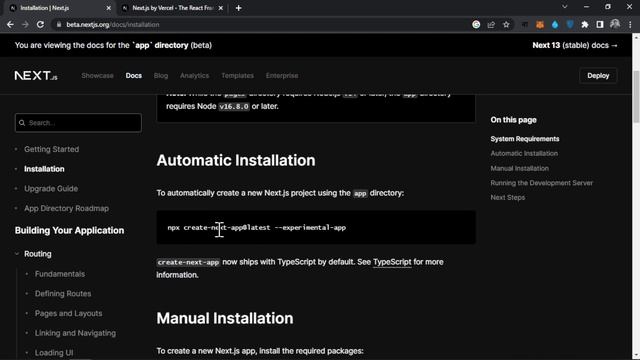Screen dimensions: 640x360
Task: Open Pages and Layouts in sidebar
Action: pos(69,313)
